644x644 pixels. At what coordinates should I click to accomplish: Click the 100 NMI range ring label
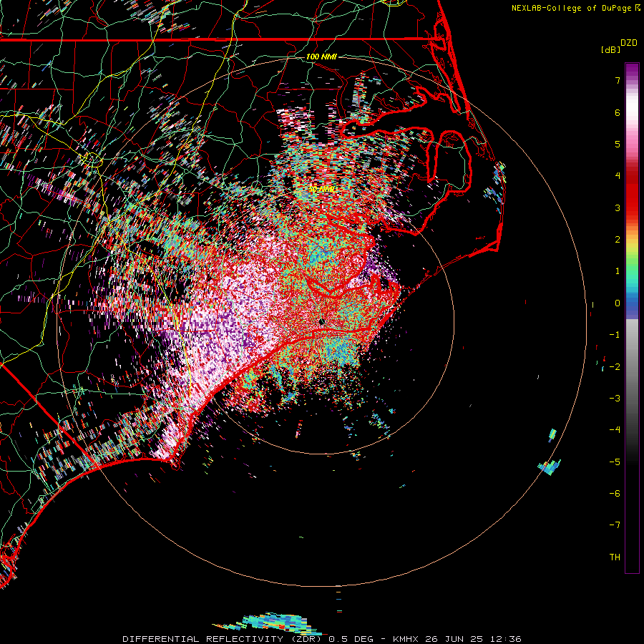coord(321,57)
